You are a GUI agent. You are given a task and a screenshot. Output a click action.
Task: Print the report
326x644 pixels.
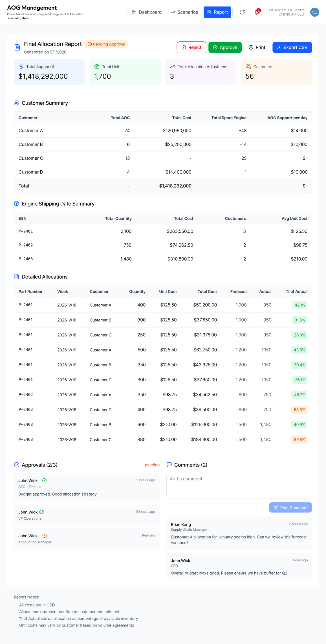coord(257,47)
